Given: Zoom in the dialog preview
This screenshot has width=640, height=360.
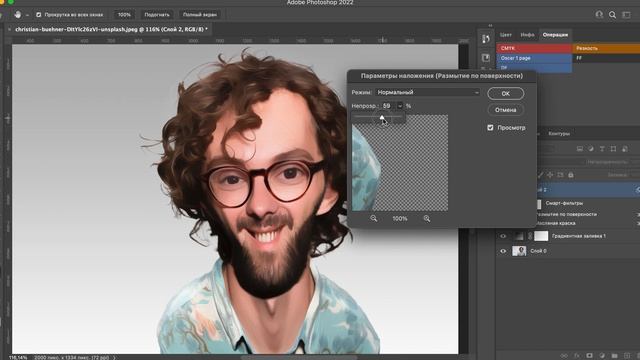Looking at the screenshot, I should 427,218.
